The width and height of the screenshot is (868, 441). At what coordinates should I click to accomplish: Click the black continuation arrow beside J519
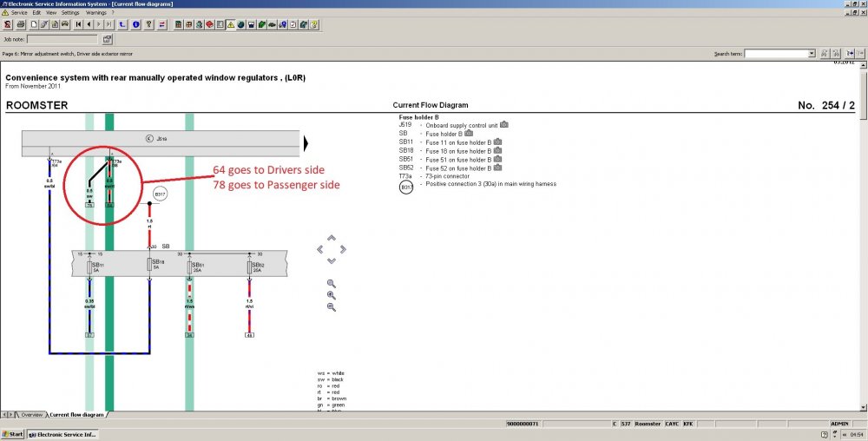click(x=306, y=144)
